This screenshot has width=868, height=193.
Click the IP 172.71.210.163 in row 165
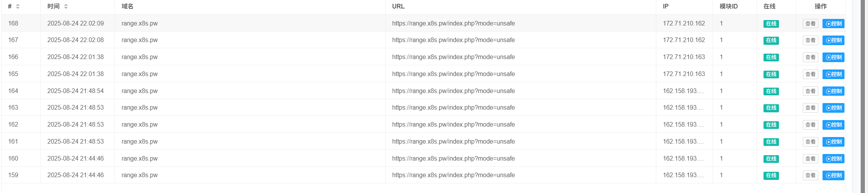(684, 74)
